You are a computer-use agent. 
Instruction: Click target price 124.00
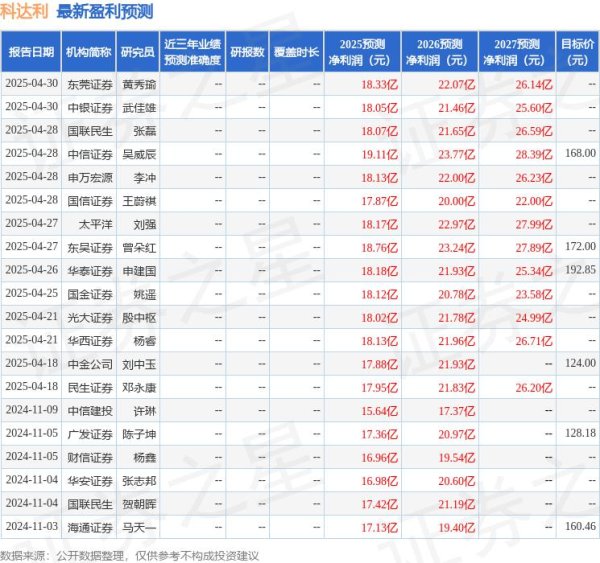pyautogui.click(x=580, y=363)
